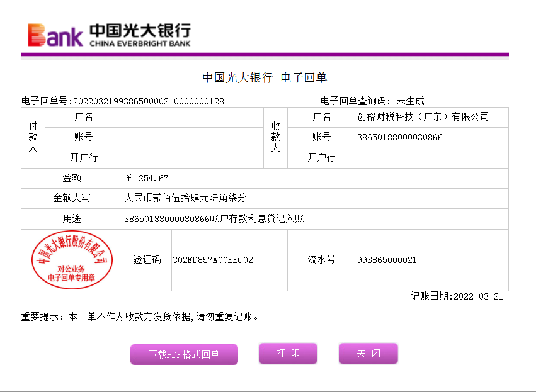Click the 金额大写 label

click(x=72, y=198)
